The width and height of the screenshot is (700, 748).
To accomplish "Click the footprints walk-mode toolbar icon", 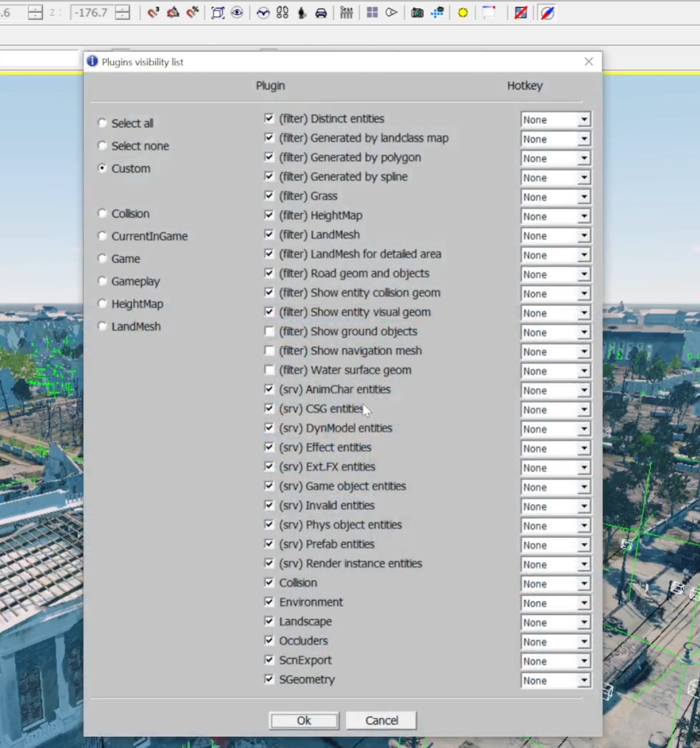I will point(282,13).
